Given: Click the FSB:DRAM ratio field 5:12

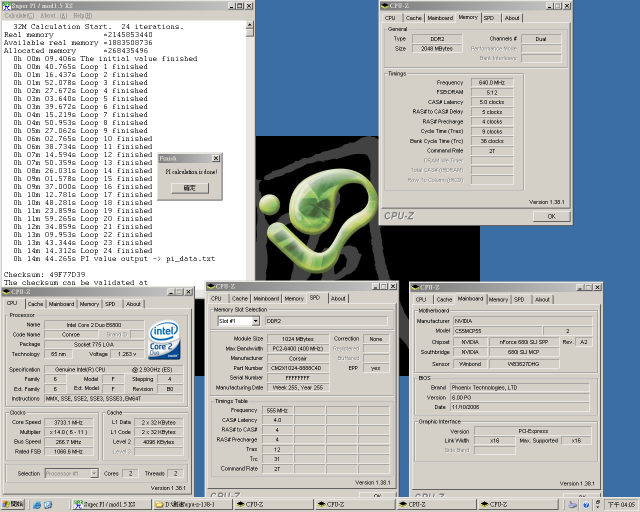Looking at the screenshot, I should tap(492, 92).
